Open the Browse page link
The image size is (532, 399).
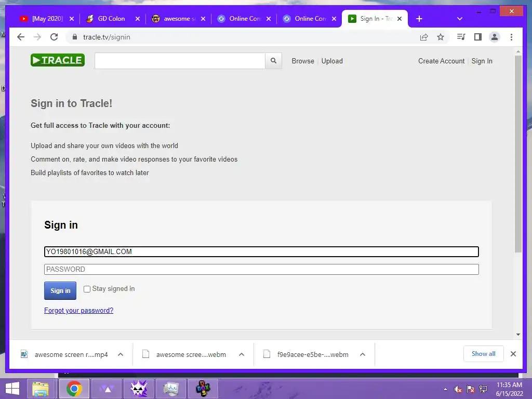303,61
